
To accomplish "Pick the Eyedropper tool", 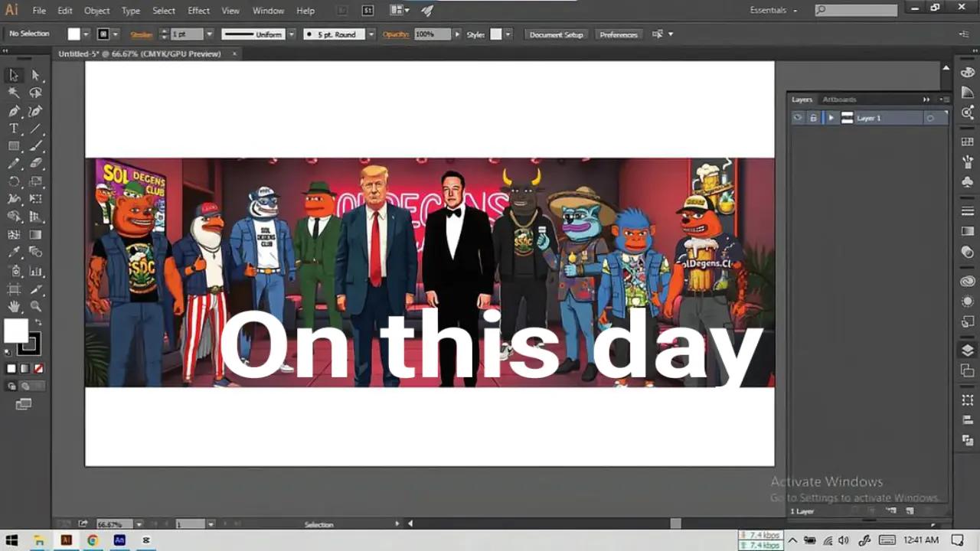I will 14,253.
